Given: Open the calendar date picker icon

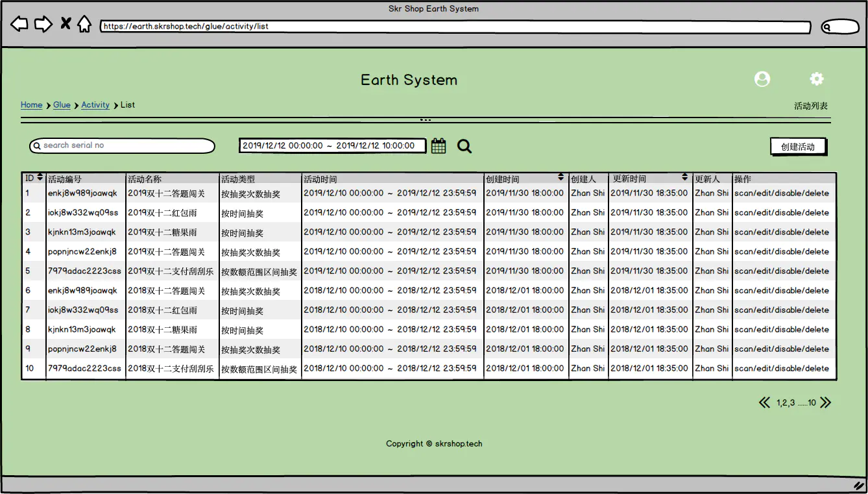Looking at the screenshot, I should (x=439, y=146).
